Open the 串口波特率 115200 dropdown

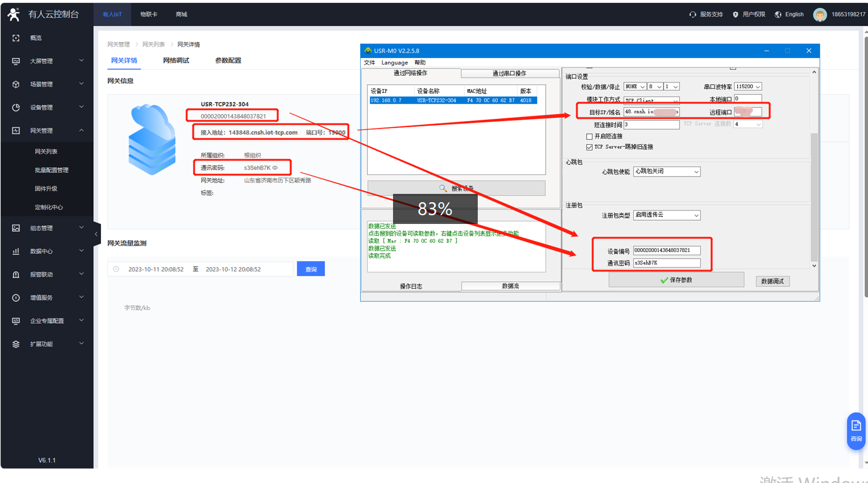[x=748, y=87]
